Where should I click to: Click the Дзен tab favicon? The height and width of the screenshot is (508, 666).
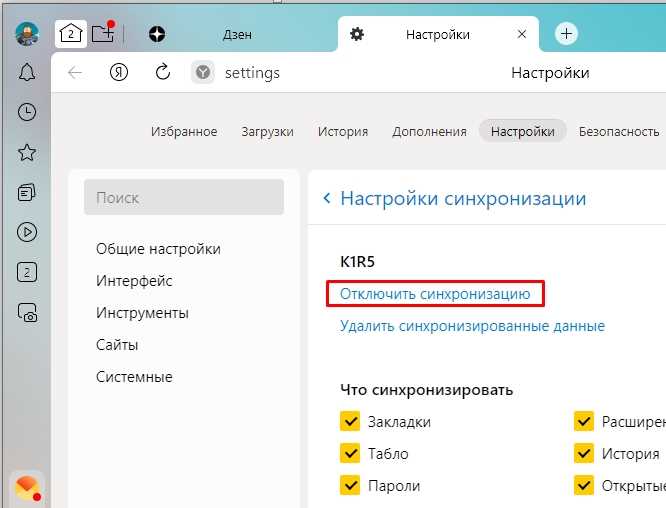tap(157, 34)
